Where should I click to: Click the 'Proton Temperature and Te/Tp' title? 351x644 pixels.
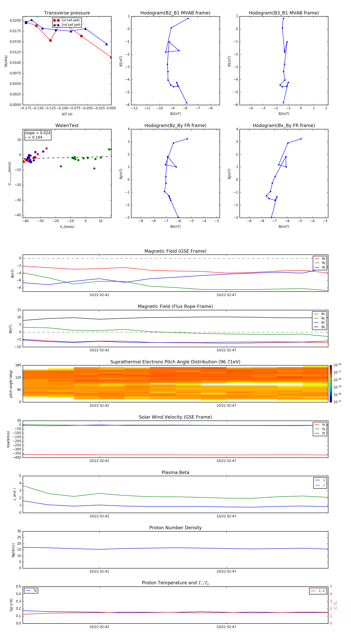coord(175,583)
